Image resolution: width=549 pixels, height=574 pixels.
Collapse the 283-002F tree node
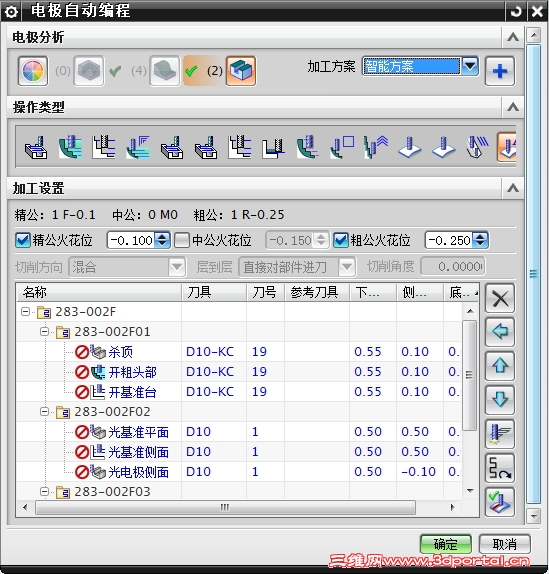[x=26, y=312]
